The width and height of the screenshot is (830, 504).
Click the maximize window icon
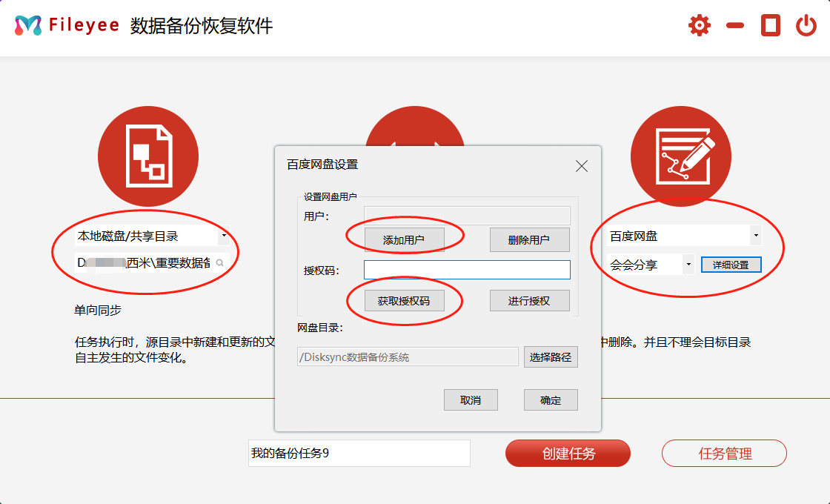click(771, 26)
